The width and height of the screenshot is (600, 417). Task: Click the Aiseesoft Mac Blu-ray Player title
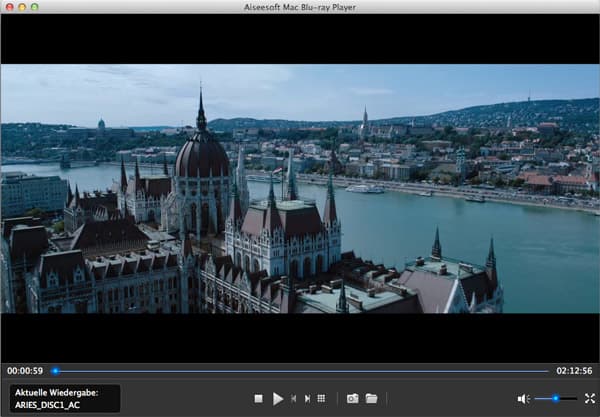pos(300,7)
